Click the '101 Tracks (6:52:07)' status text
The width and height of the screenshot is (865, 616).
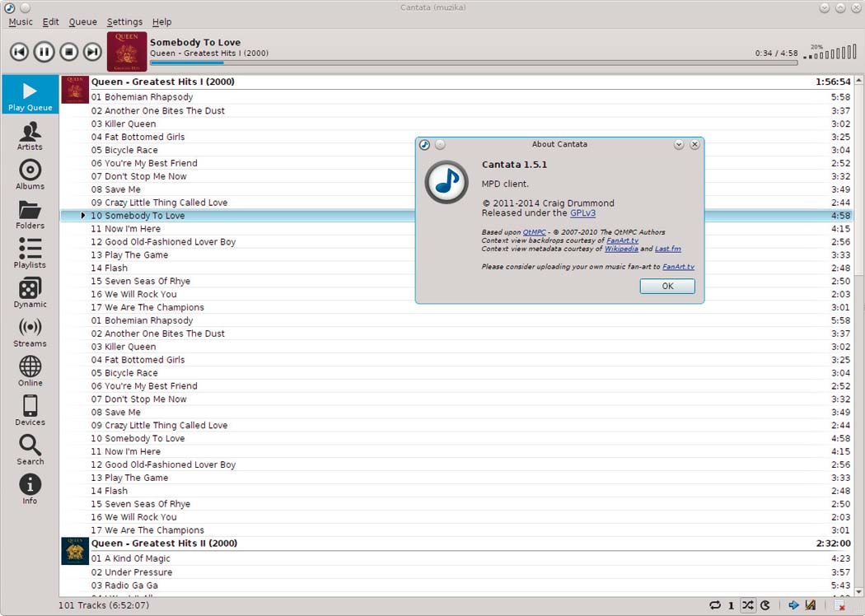(x=104, y=605)
